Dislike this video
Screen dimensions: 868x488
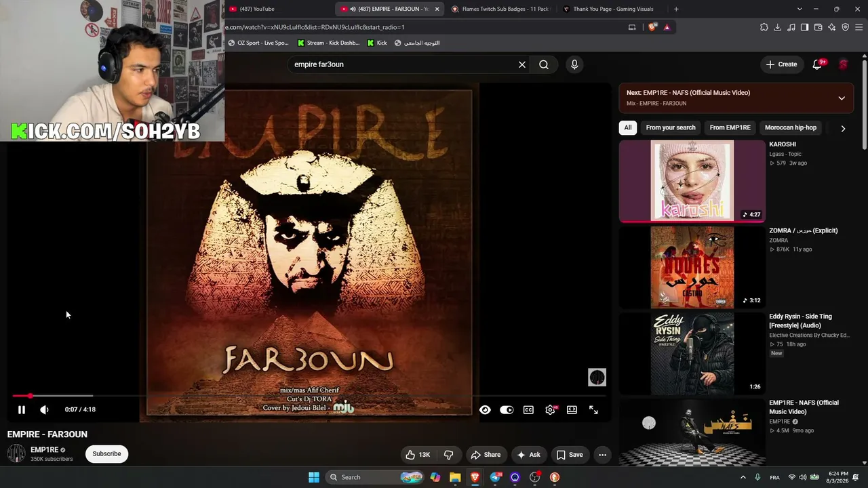click(x=448, y=455)
